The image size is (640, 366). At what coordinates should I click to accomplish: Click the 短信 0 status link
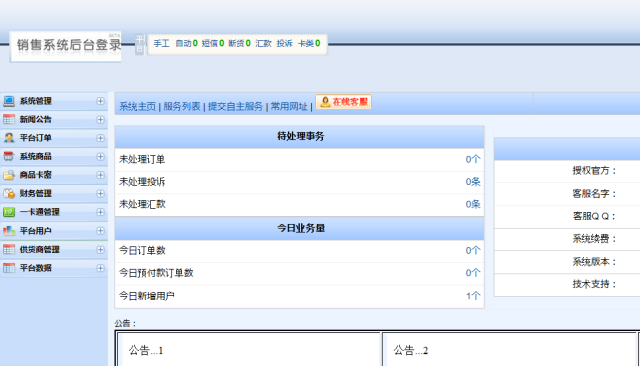(x=213, y=43)
